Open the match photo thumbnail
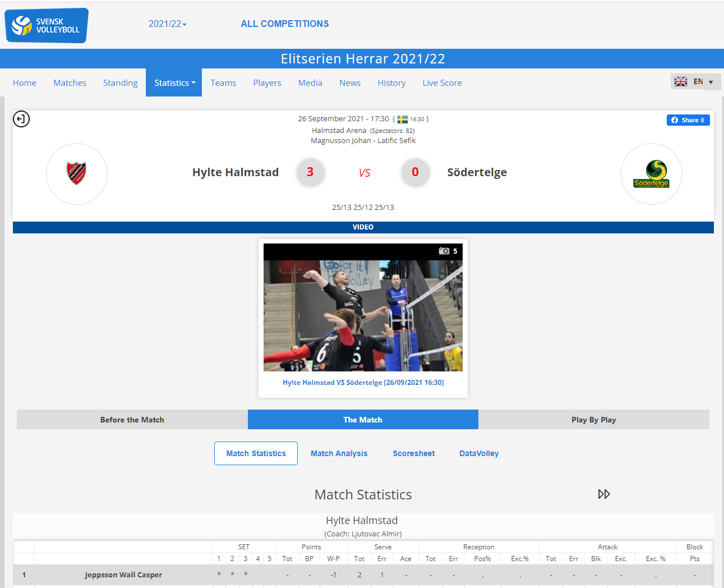 coord(363,307)
